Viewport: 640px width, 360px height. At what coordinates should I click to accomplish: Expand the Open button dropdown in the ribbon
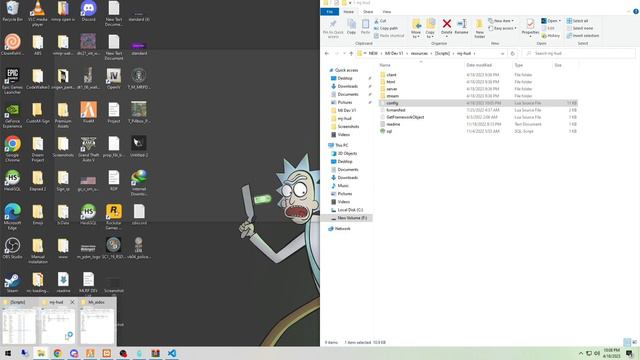tap(560, 21)
